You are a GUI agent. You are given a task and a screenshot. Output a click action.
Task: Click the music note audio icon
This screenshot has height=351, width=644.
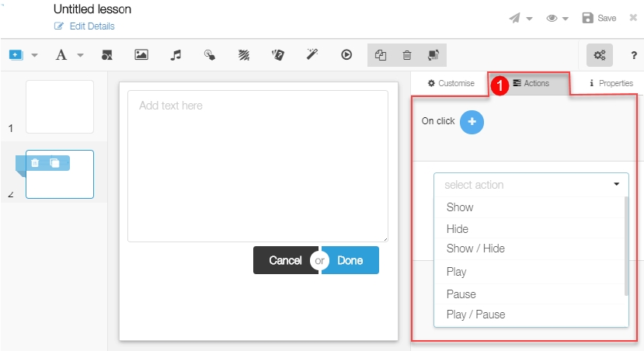click(x=176, y=55)
